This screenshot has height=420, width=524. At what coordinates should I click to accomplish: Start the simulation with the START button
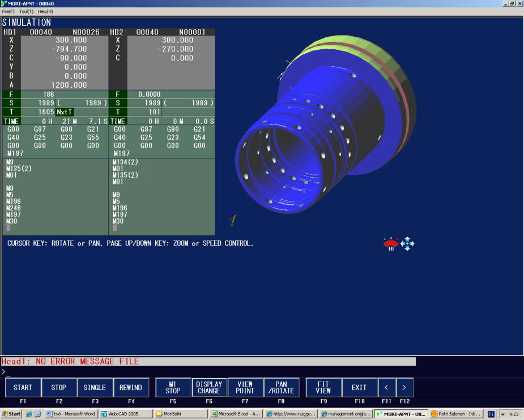point(23,388)
